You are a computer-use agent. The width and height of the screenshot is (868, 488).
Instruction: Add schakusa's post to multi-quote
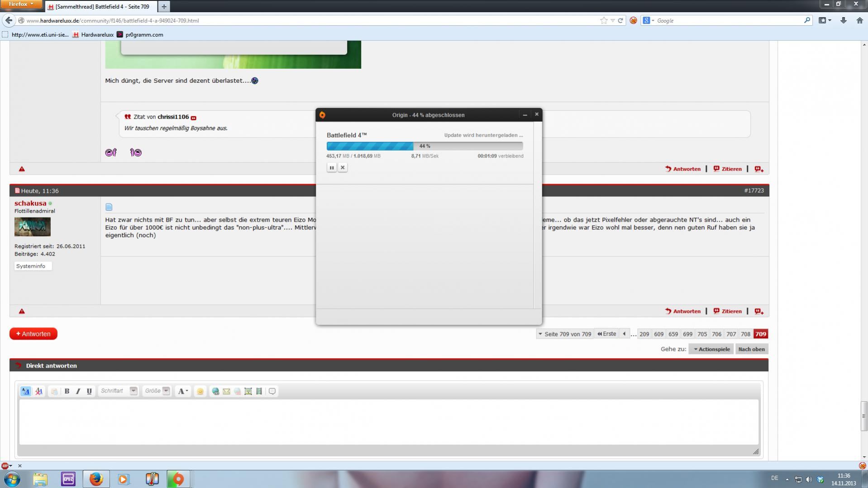(x=759, y=311)
